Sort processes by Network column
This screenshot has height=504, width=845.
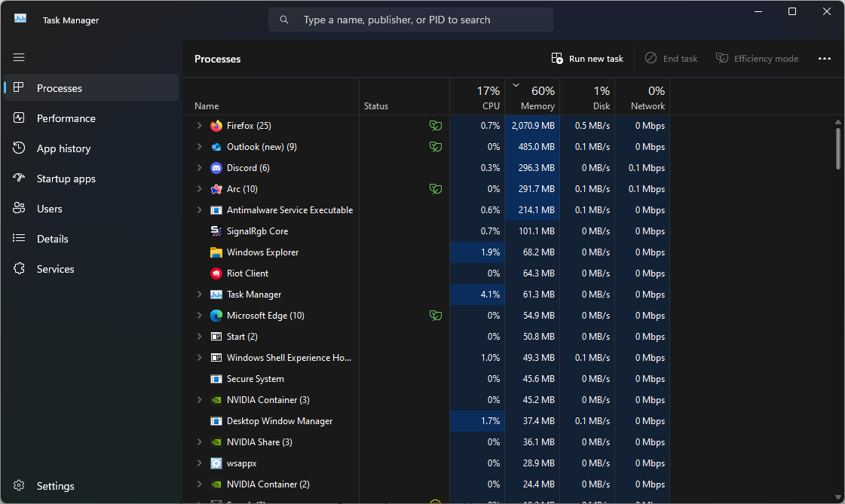point(642,97)
